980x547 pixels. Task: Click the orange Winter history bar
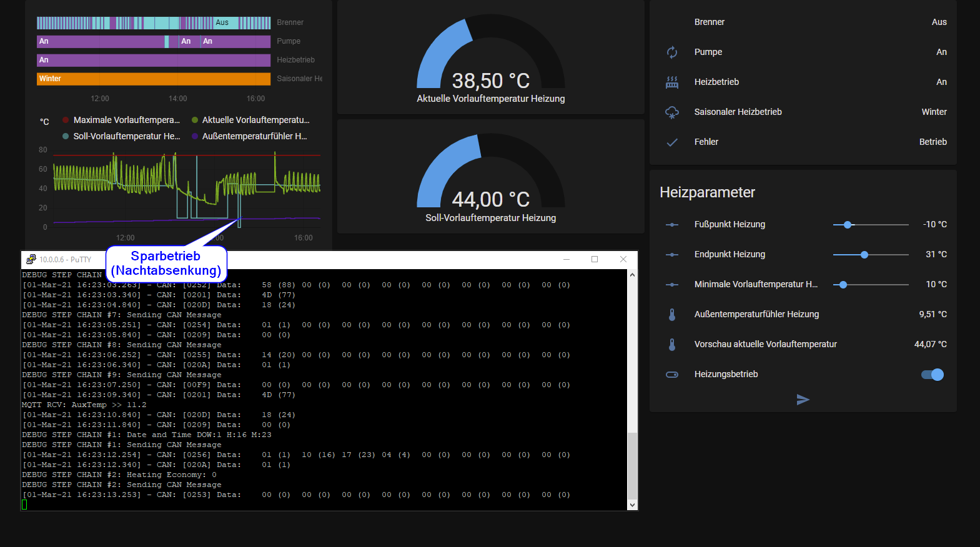154,79
